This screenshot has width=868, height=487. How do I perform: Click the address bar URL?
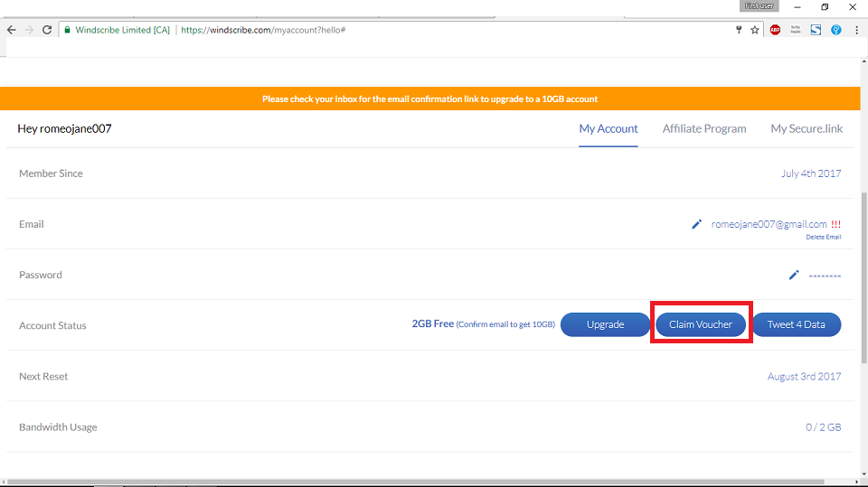point(263,30)
